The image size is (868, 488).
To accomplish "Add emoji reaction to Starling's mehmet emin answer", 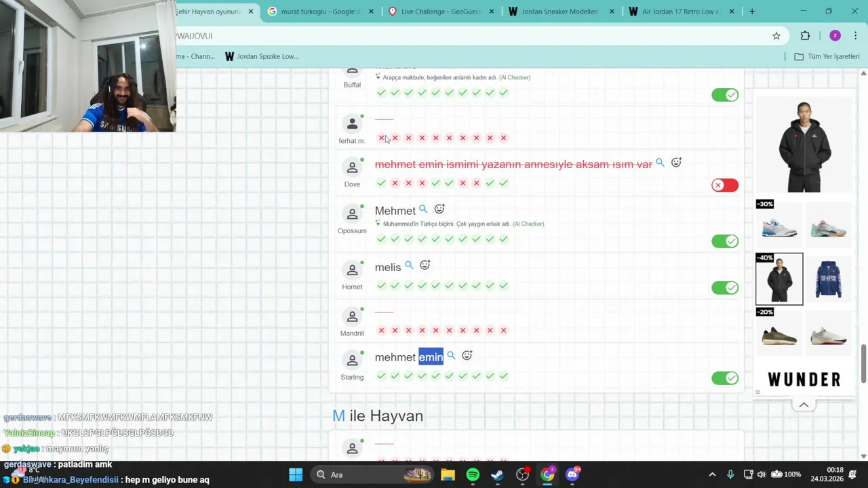I will [x=467, y=355].
